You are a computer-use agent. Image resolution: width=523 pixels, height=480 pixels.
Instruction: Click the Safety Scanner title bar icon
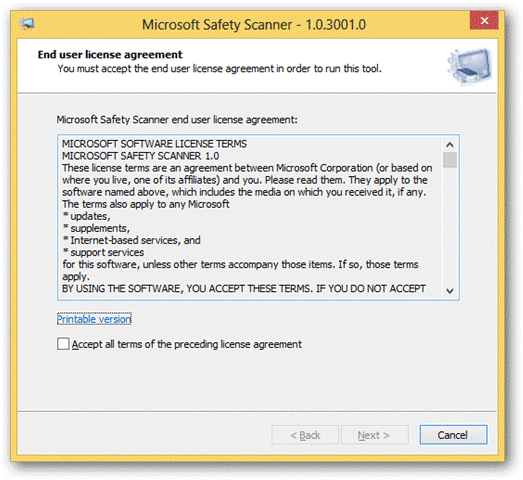tap(27, 24)
